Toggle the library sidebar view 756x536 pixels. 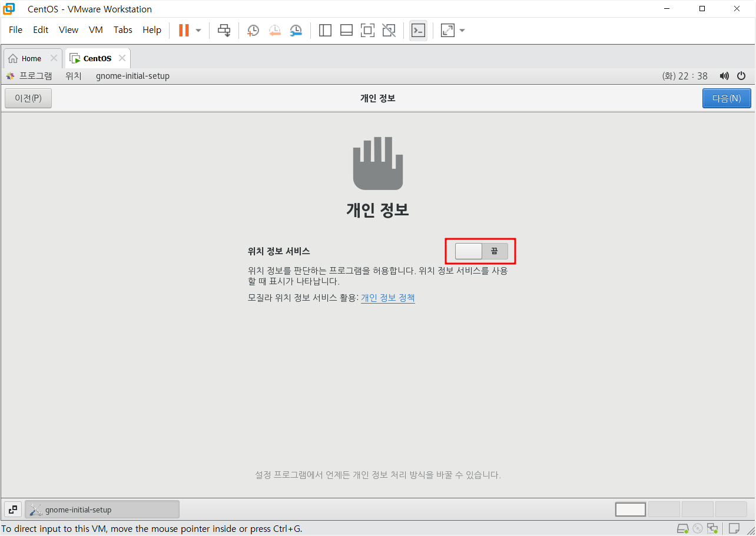(x=325, y=30)
